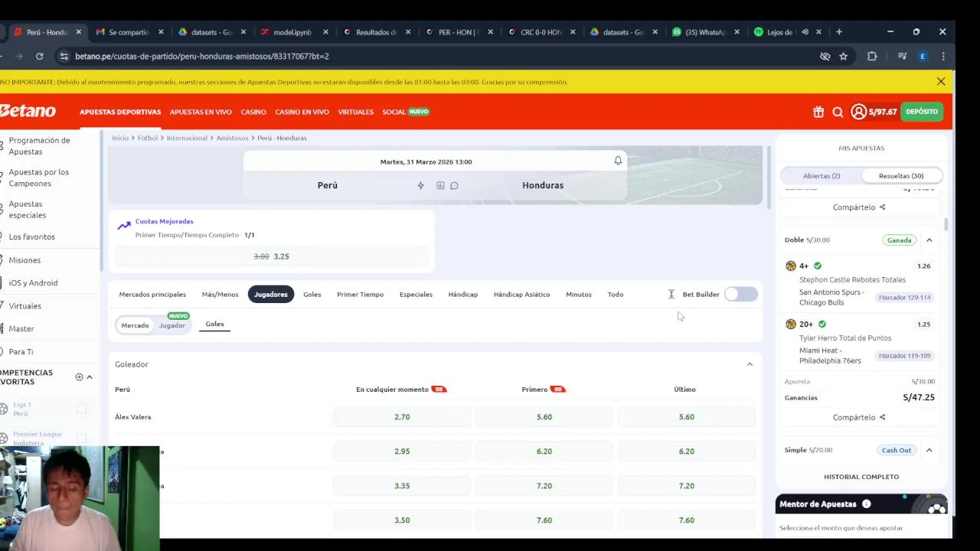Click the lightning bolt match icon
The width and height of the screenshot is (980, 551).
pyautogui.click(x=420, y=185)
